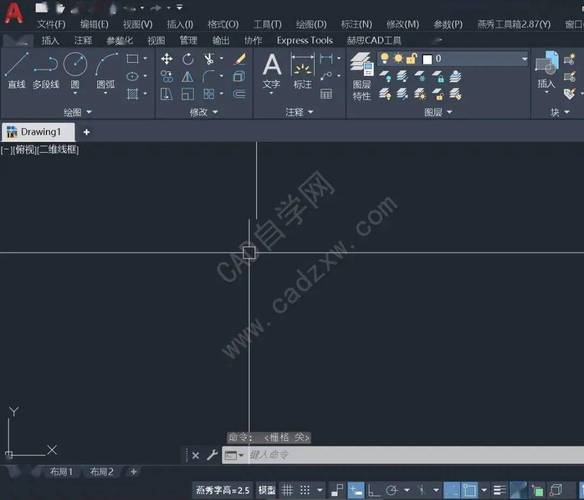Click the 模型 model space button
Image resolution: width=584 pixels, height=500 pixels.
click(x=267, y=490)
